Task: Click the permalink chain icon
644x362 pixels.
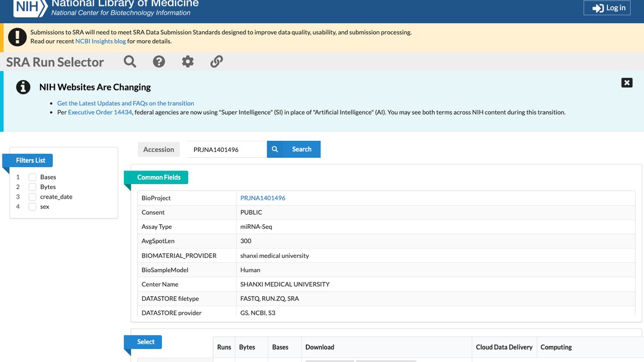Action: pos(216,61)
